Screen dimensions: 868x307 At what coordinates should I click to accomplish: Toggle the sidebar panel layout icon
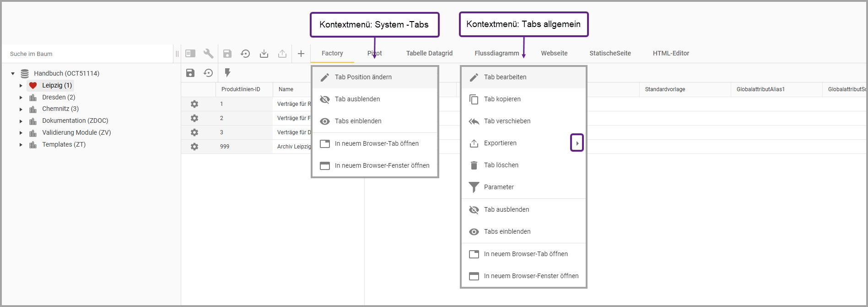pyautogui.click(x=190, y=54)
